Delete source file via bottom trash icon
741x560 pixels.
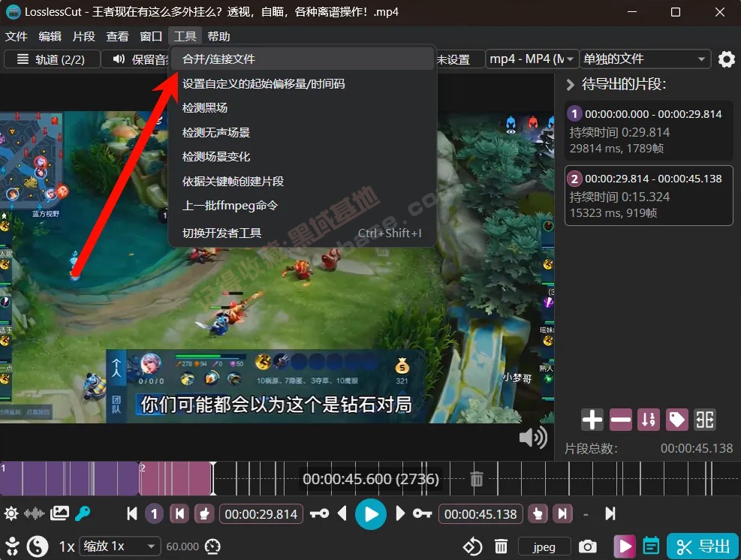[501, 546]
